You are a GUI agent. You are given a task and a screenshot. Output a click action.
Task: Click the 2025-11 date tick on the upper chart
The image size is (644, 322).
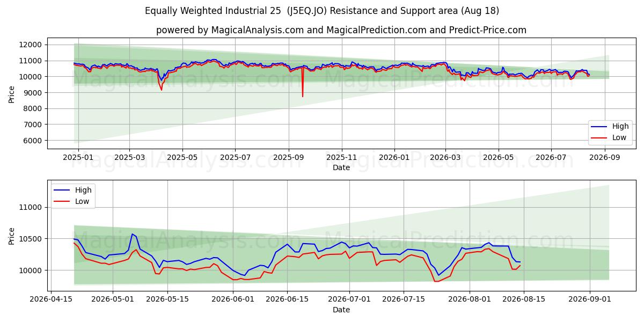pyautogui.click(x=342, y=158)
